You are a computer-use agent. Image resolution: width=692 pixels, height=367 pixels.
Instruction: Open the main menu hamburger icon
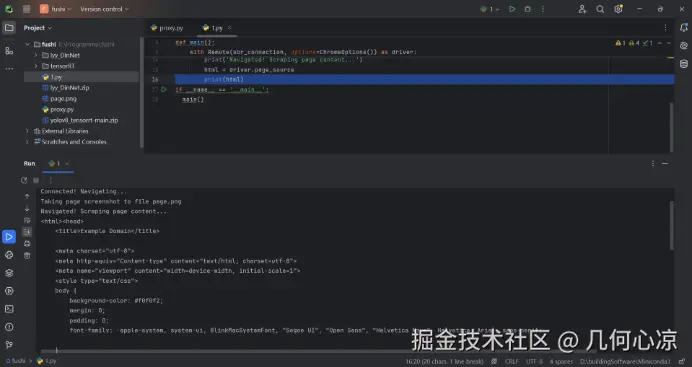[26, 9]
